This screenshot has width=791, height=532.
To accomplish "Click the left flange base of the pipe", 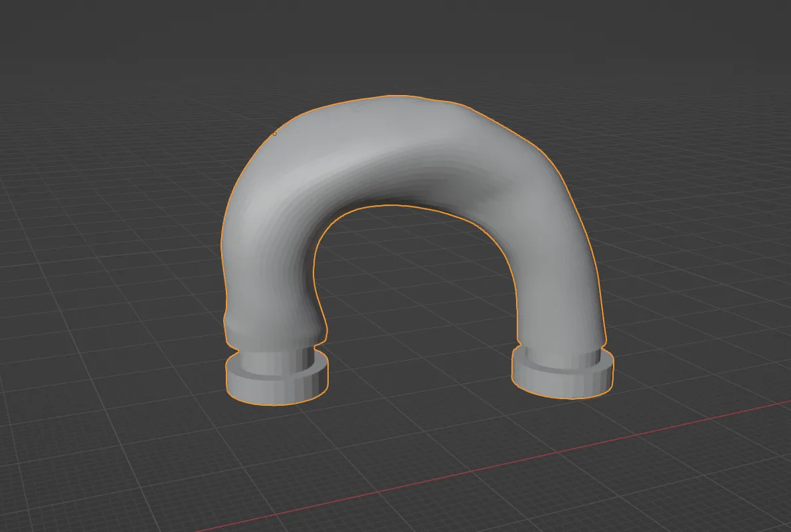I will coord(276,387).
